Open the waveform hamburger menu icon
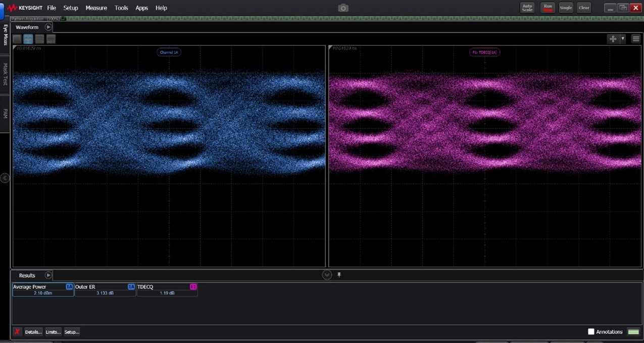The image size is (644, 343). pyautogui.click(x=636, y=39)
